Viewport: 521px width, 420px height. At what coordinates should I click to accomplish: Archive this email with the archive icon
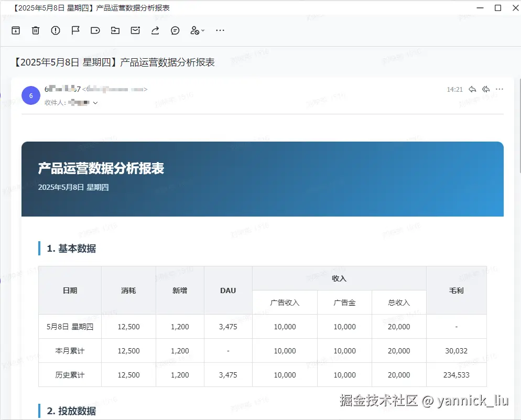pos(16,30)
